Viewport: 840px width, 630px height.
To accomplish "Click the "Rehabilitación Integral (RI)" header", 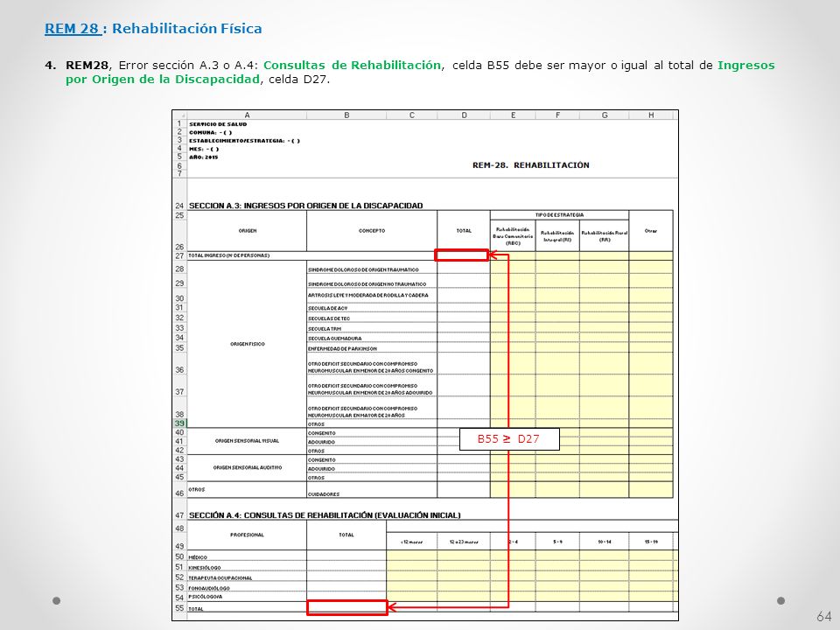I will point(557,235).
